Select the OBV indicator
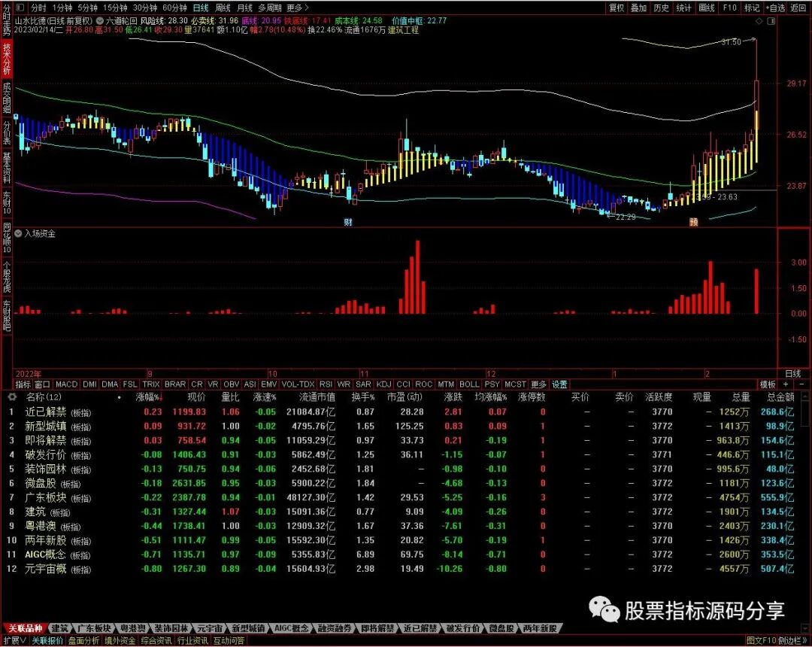 pyautogui.click(x=232, y=384)
